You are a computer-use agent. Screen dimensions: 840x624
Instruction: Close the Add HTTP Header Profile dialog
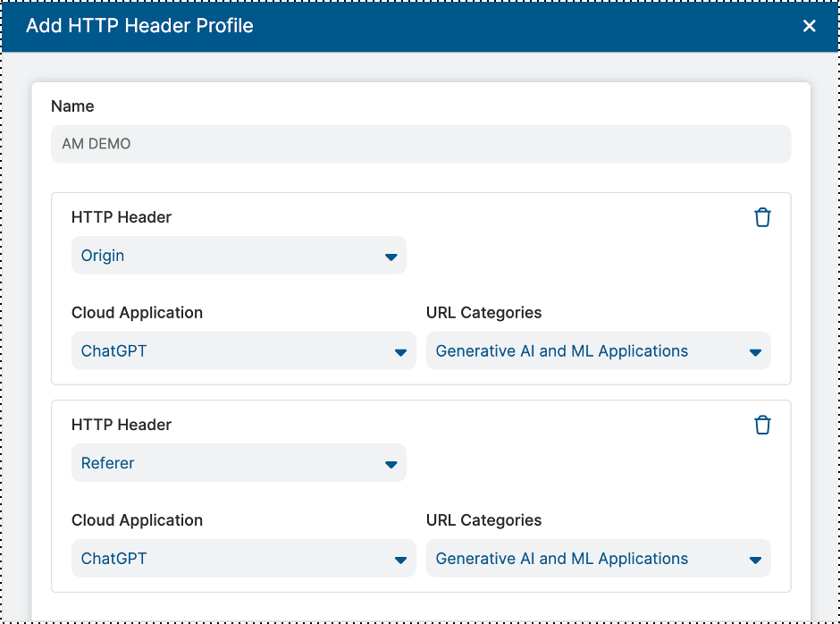click(x=809, y=26)
